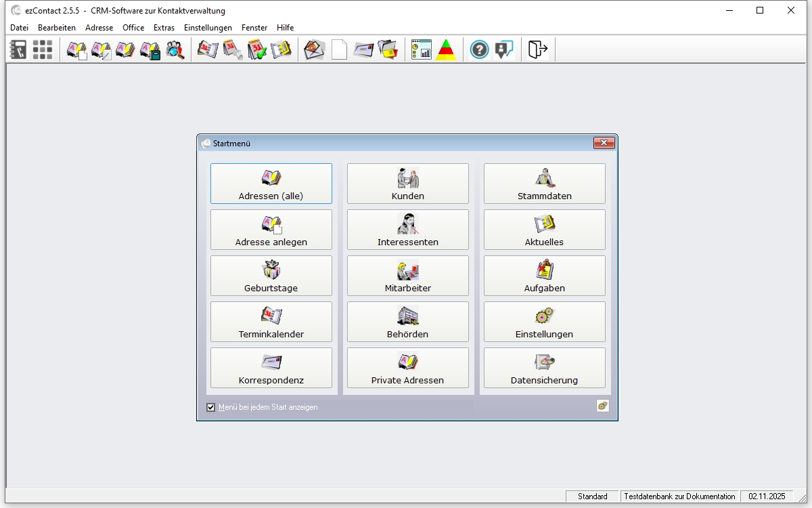812x508 pixels.
Task: Click the Adresse anlegen button
Action: click(x=271, y=230)
